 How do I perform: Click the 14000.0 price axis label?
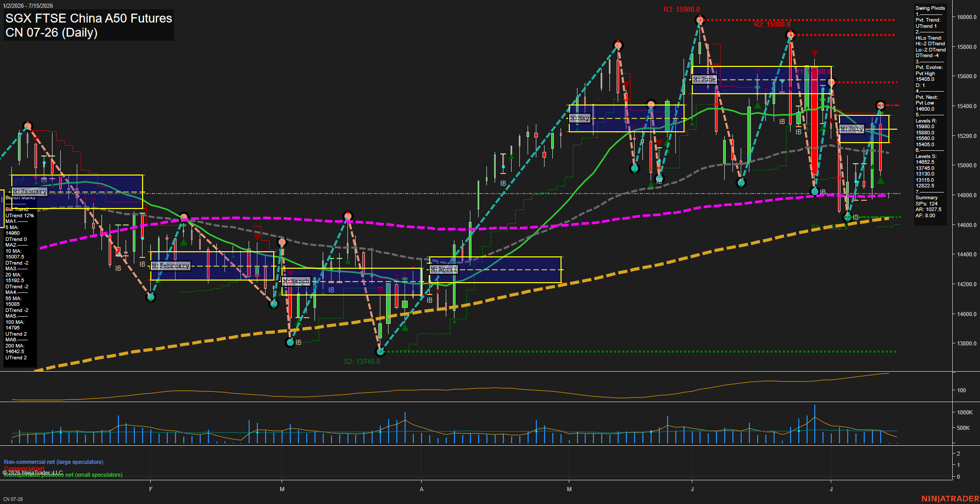[x=967, y=314]
